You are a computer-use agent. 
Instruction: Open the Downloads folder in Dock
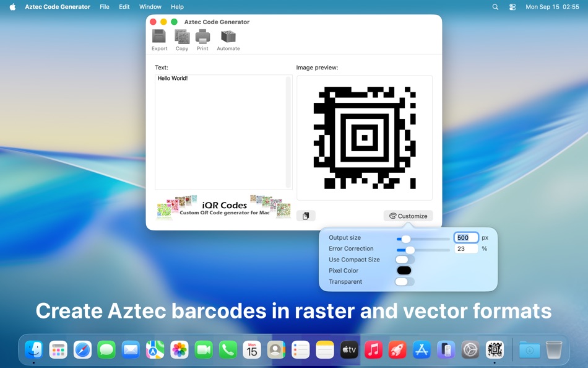(x=529, y=350)
